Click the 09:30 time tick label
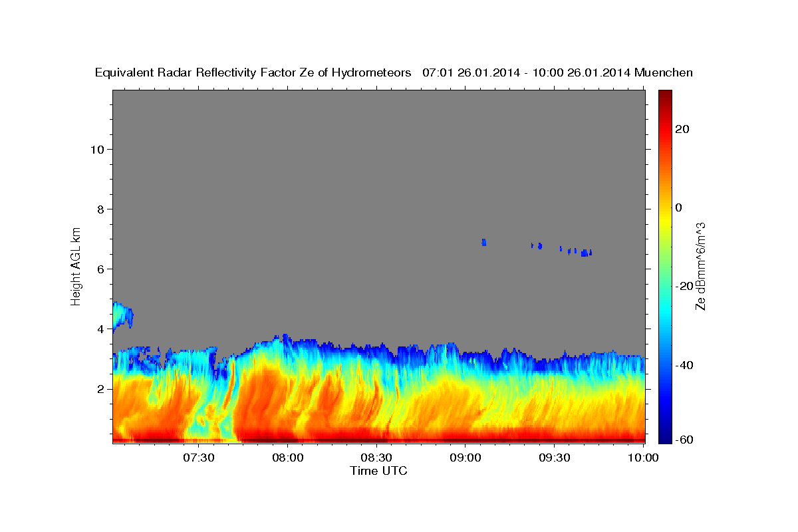This screenshot has width=798, height=532. tap(555, 458)
